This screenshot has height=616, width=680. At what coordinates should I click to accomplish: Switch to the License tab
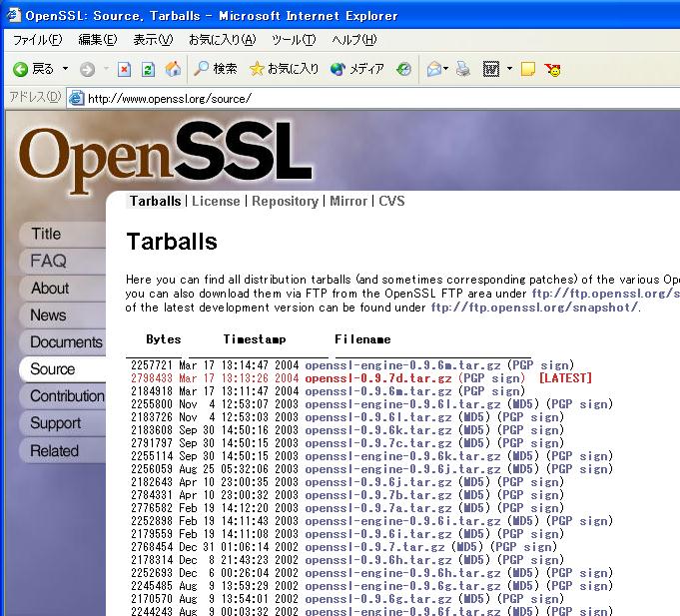click(x=216, y=201)
